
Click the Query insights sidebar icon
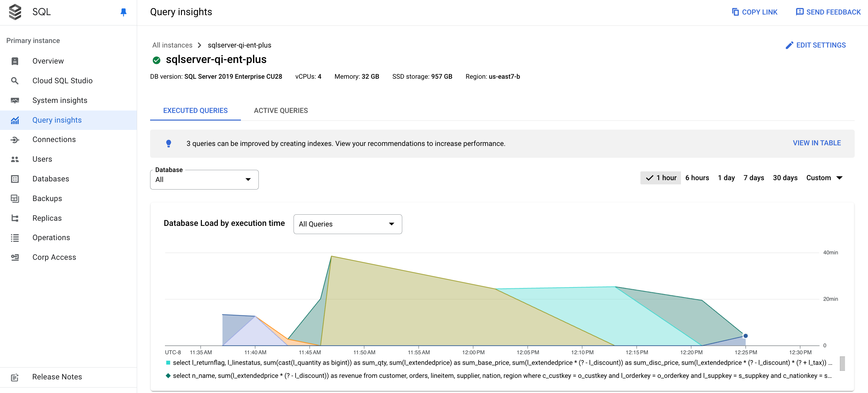[x=15, y=120]
